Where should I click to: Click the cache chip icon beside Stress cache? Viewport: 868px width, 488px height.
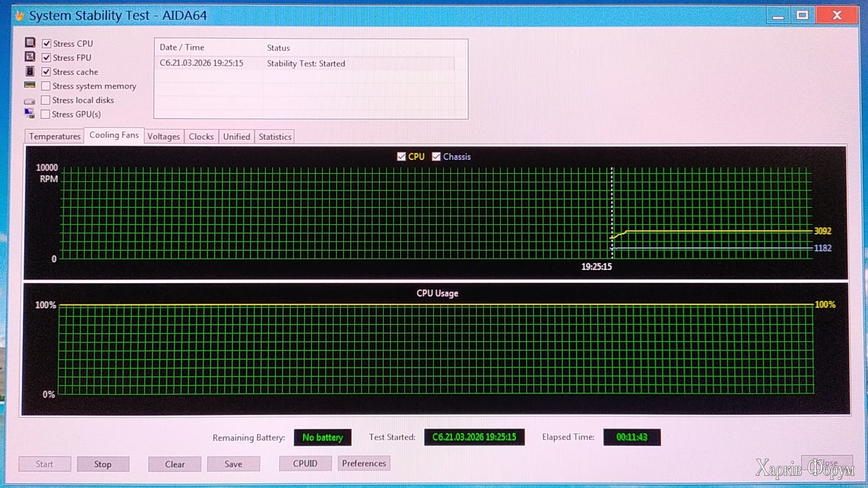pyautogui.click(x=30, y=71)
